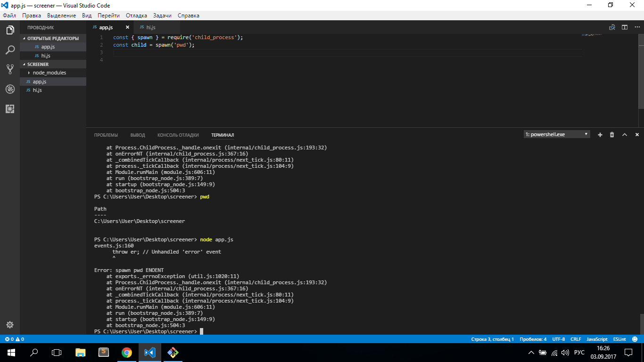Open the Explorer view in activity bar
Screen dimensions: 644x362
tap(10, 30)
